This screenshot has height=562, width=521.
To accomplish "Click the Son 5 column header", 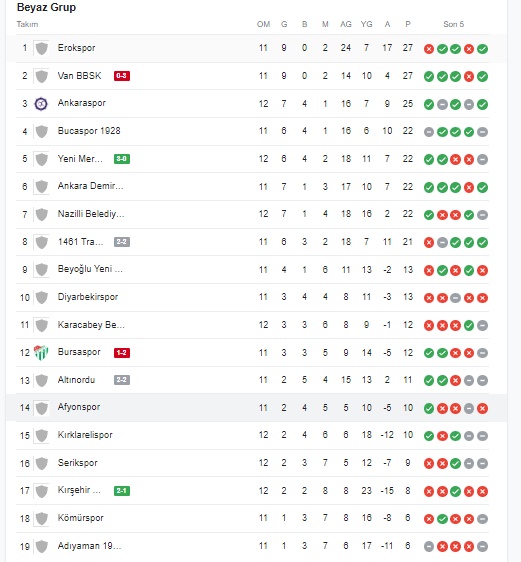I will (x=453, y=24).
